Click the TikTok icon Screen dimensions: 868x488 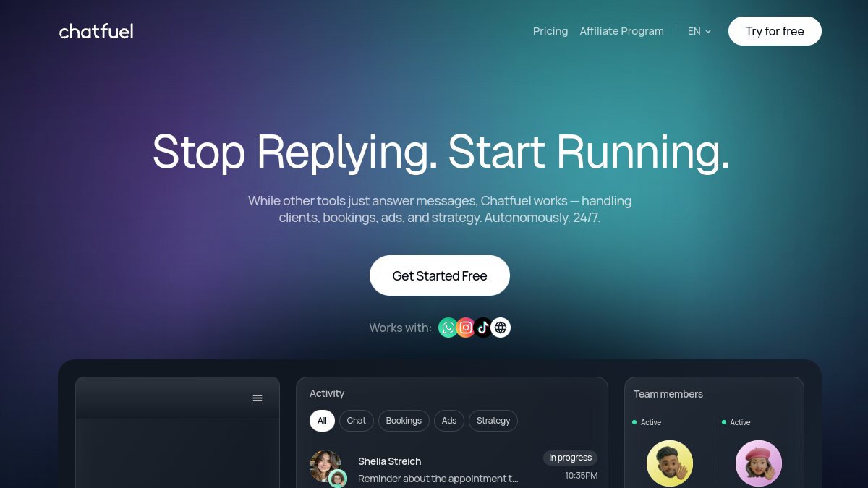click(x=483, y=328)
